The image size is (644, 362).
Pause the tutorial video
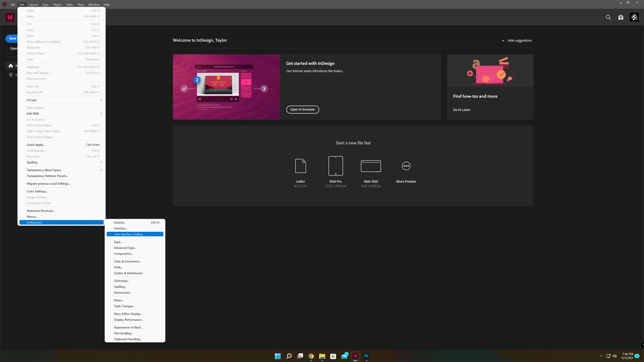tap(200, 99)
